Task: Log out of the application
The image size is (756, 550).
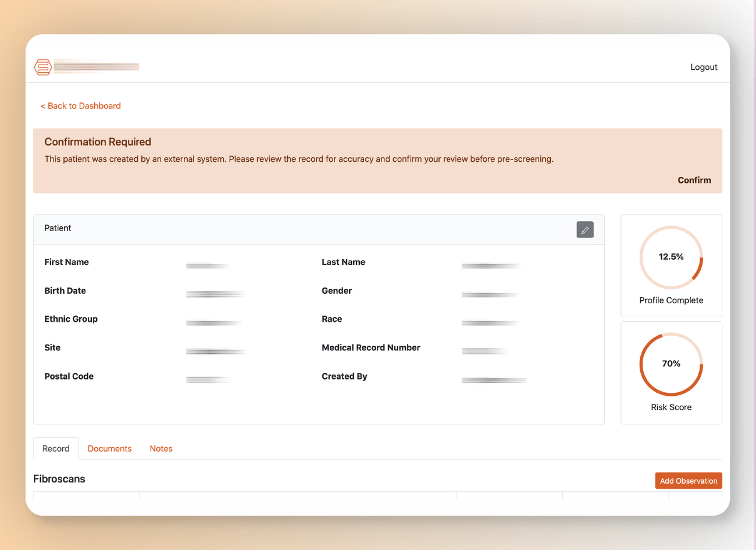Action: tap(704, 66)
